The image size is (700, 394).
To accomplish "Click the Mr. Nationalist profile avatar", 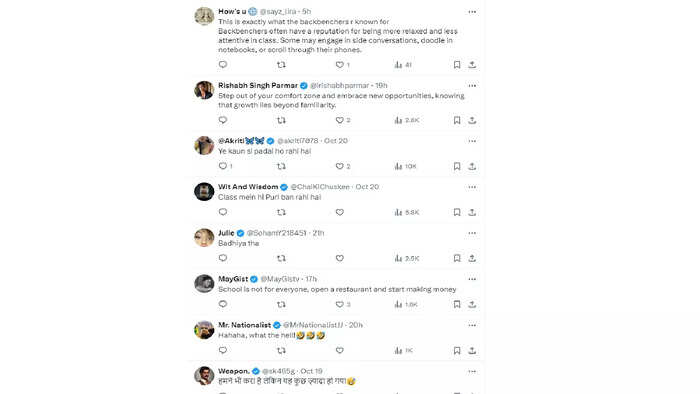I will (x=204, y=330).
